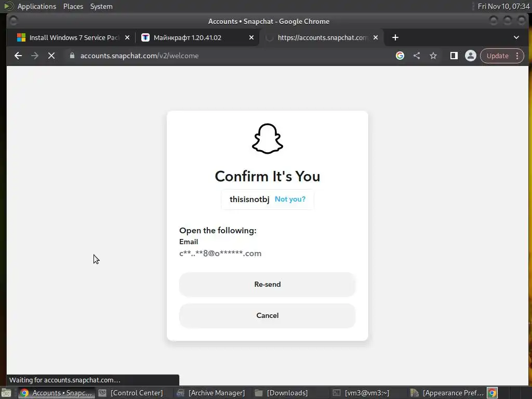Open the Chrome profile avatar

(471, 56)
